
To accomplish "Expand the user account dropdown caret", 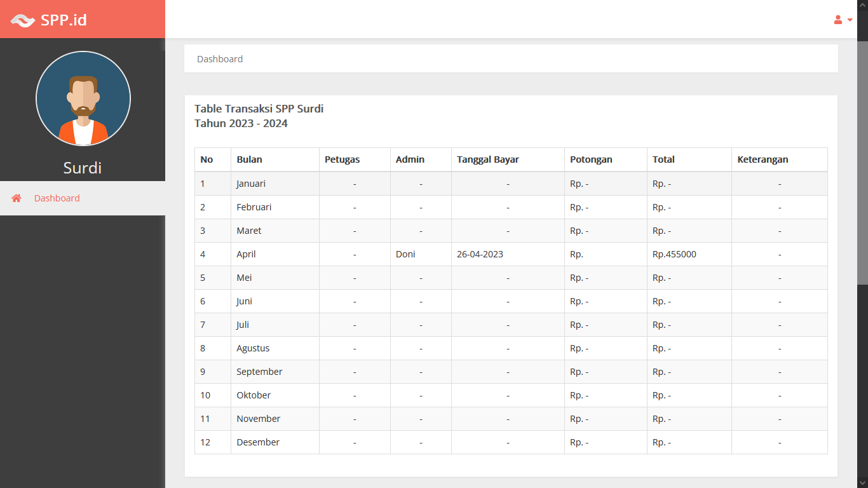I will 850,20.
